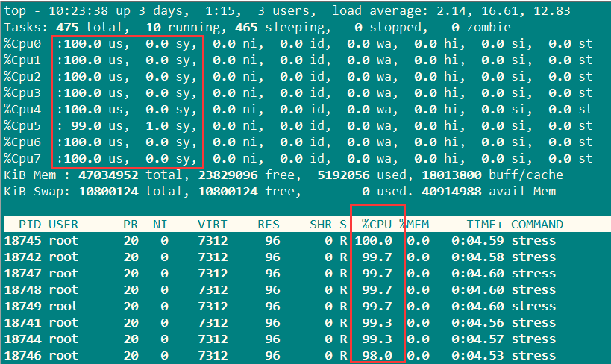611x364 pixels.
Task: Click the %CPU column header
Action: point(377,224)
